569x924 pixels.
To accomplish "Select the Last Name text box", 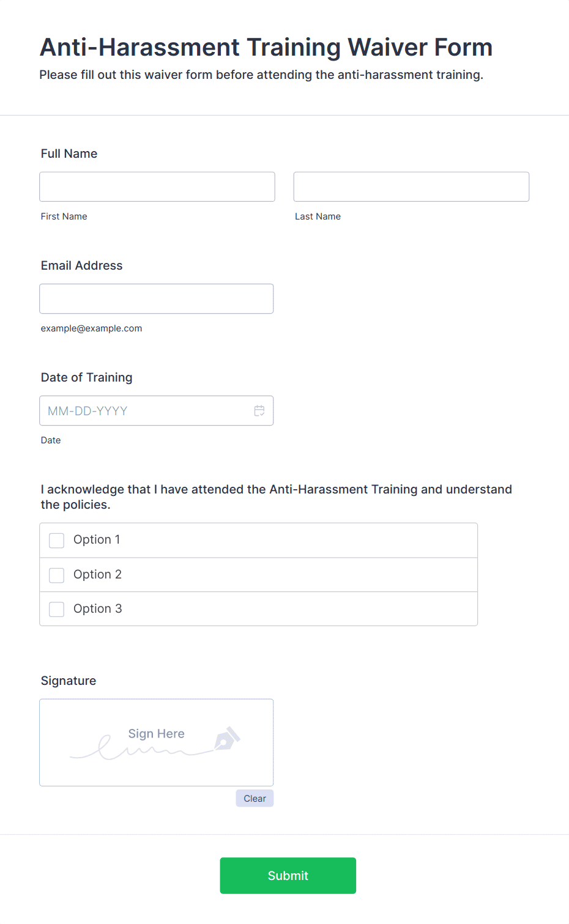I will tap(411, 187).
